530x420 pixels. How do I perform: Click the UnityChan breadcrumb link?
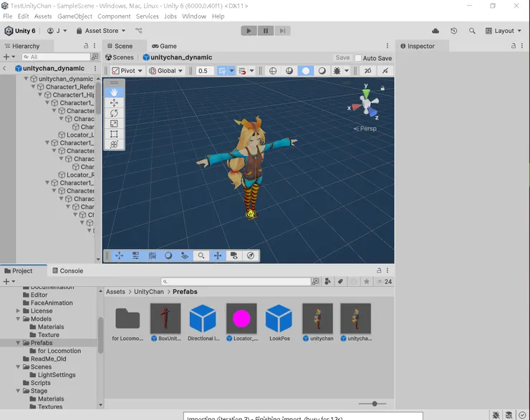point(149,292)
